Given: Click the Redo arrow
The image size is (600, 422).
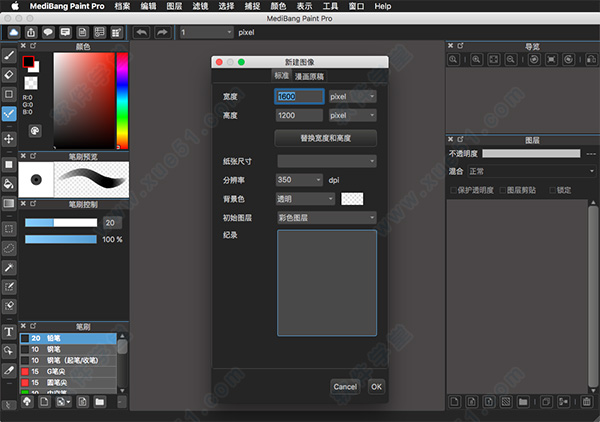Looking at the screenshot, I should (x=162, y=33).
